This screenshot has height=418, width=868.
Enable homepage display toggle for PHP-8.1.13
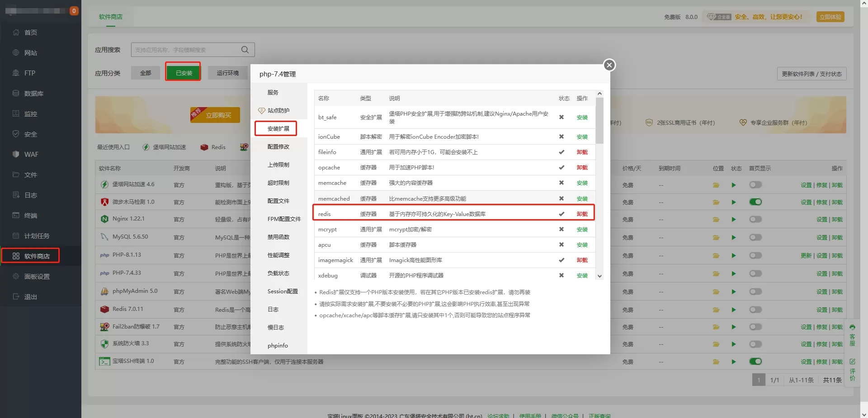coord(755,255)
